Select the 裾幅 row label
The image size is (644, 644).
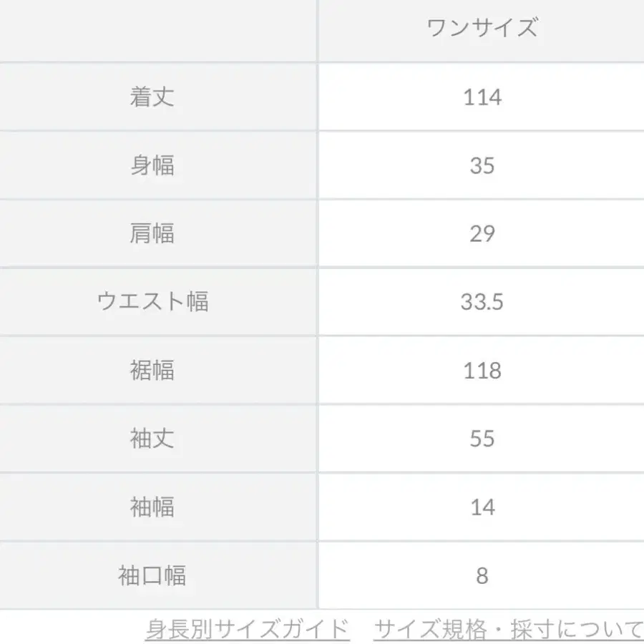(x=152, y=371)
